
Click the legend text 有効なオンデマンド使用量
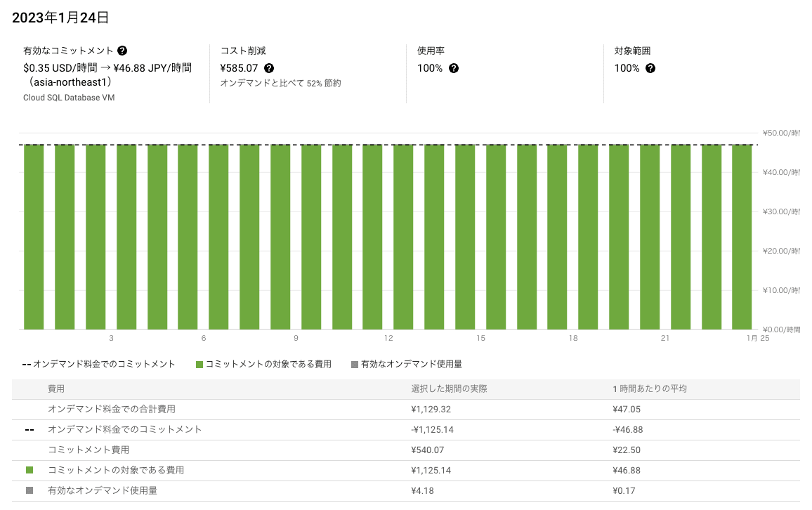412,365
